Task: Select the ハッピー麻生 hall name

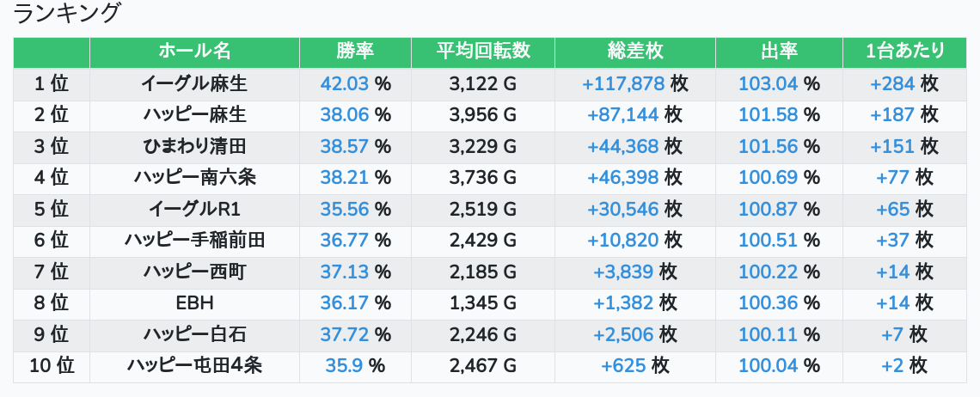Action: click(x=194, y=115)
